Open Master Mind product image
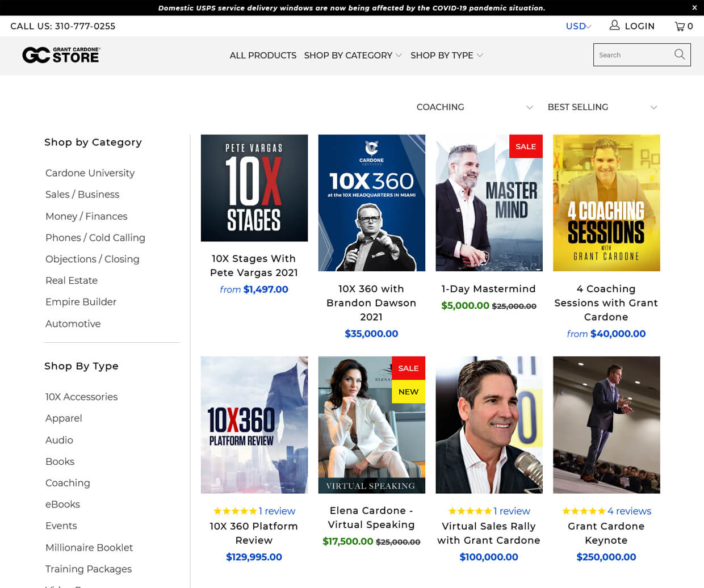704x588 pixels. [x=489, y=203]
